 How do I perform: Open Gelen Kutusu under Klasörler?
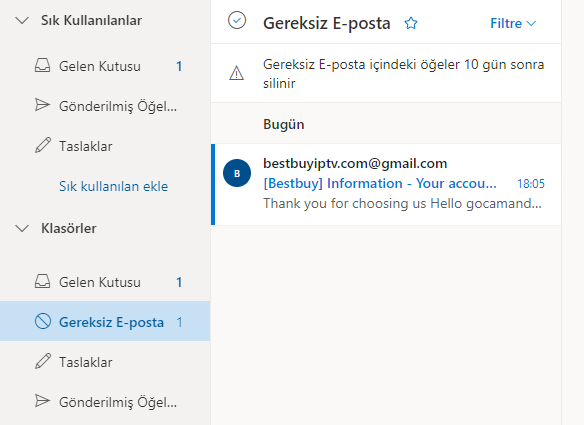pyautogui.click(x=105, y=282)
